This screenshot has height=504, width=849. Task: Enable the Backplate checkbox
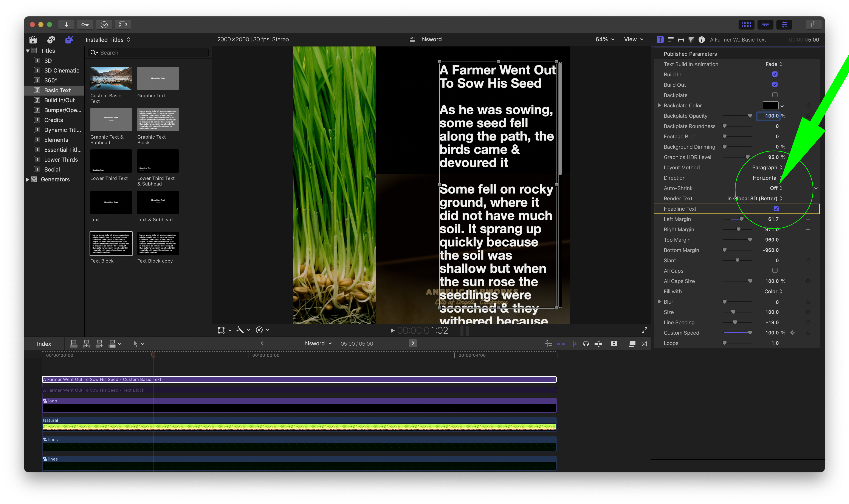coord(775,95)
